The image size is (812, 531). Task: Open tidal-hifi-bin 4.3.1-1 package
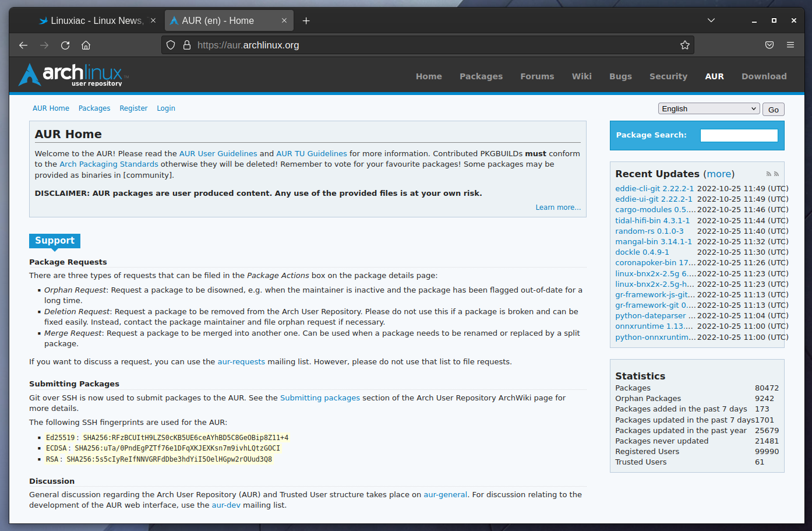652,221
